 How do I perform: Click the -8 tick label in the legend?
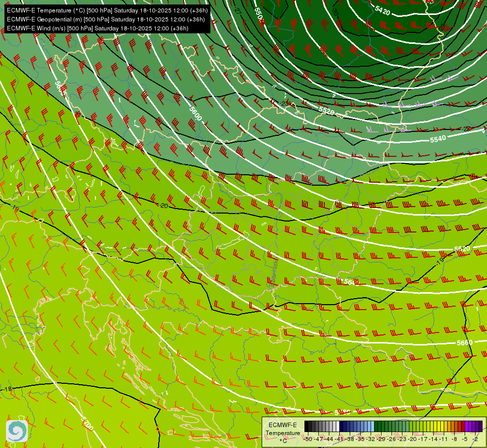[x=454, y=440]
